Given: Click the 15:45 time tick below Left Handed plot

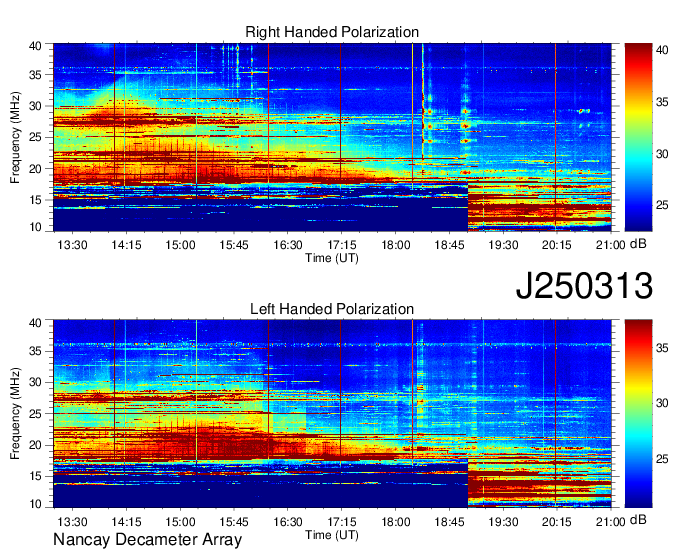Looking at the screenshot, I should [x=234, y=522].
